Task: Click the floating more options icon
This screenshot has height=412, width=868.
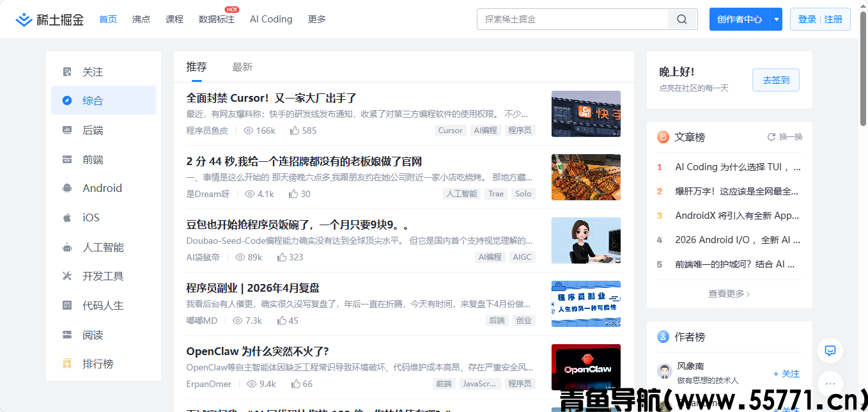Action: click(830, 384)
